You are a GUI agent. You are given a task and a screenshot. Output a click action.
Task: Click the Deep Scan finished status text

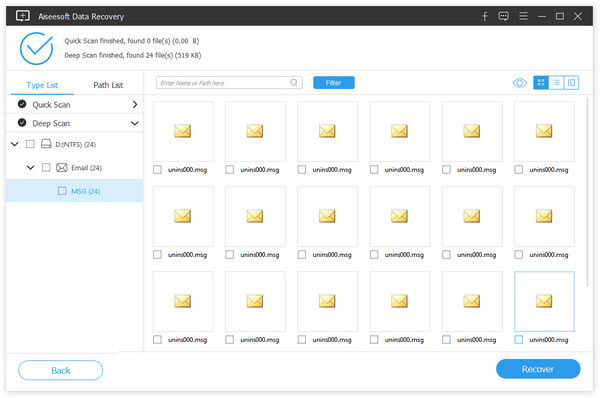132,55
